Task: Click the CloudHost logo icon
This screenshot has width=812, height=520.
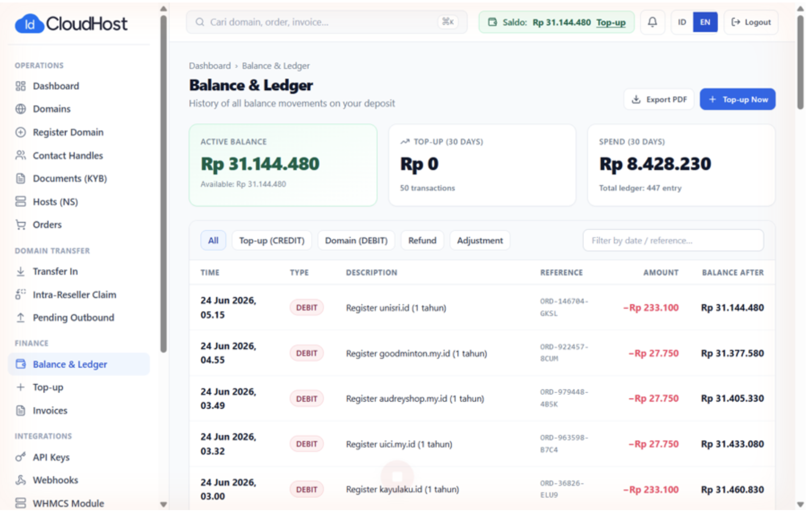Action: [29, 24]
